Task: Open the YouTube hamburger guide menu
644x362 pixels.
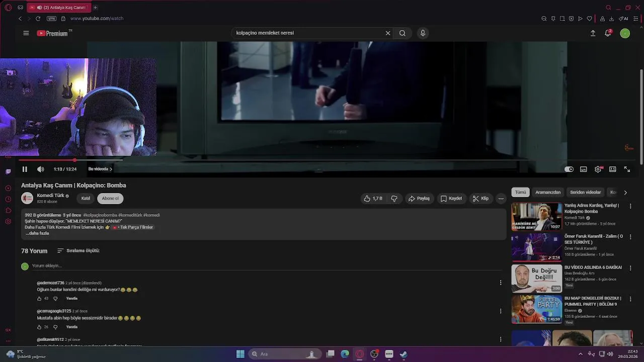Action: (26, 33)
